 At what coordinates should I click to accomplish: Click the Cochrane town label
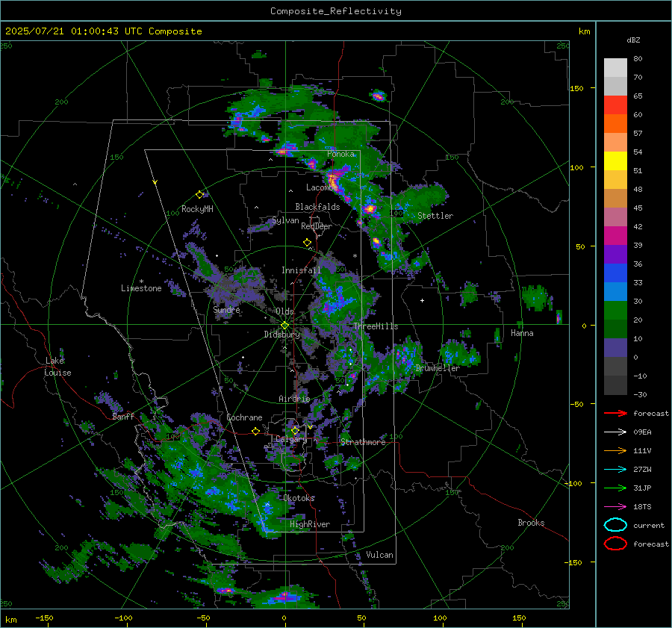coord(244,417)
